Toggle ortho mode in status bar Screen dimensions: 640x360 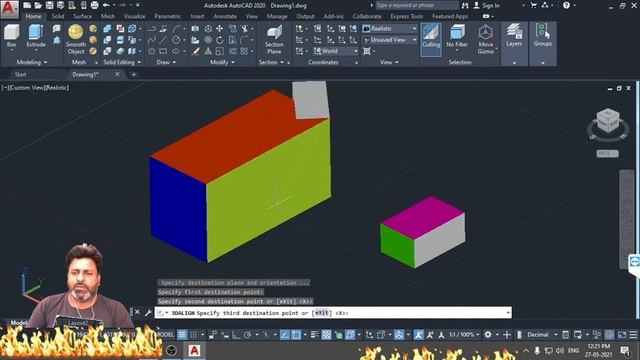tap(236, 335)
